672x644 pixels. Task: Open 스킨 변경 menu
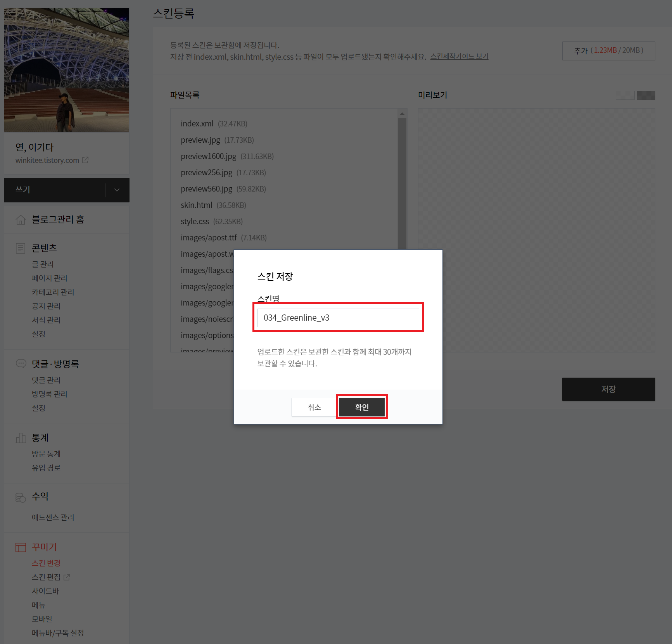46,563
